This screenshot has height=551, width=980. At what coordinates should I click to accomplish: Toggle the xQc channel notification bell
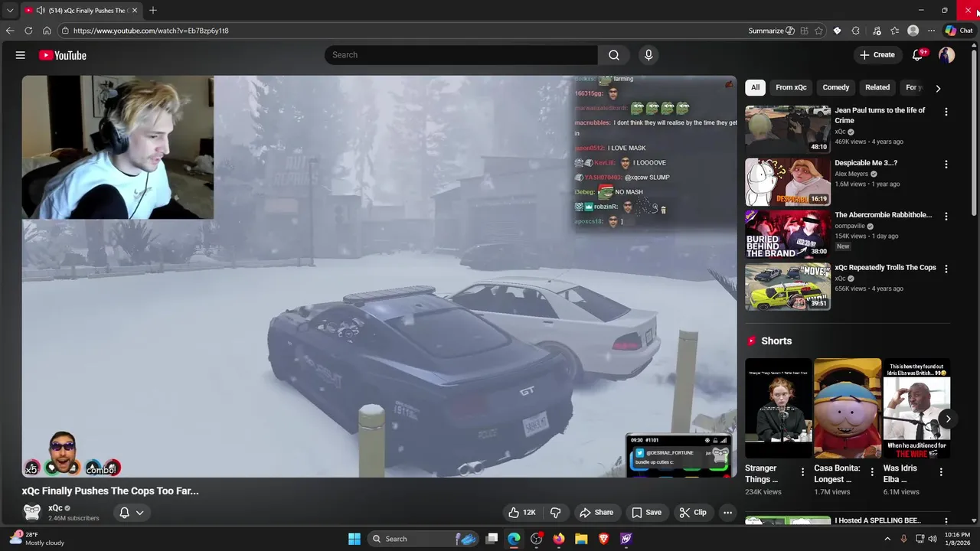pyautogui.click(x=131, y=513)
